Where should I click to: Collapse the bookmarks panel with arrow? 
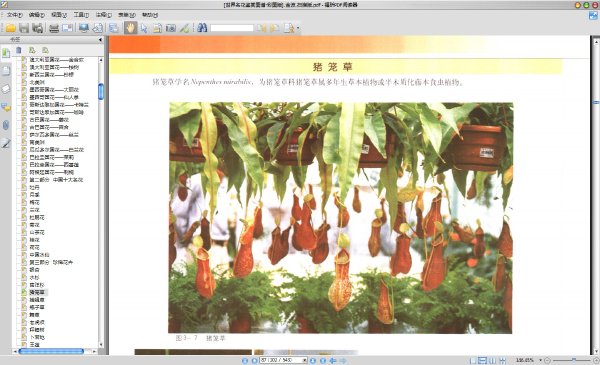pos(100,39)
